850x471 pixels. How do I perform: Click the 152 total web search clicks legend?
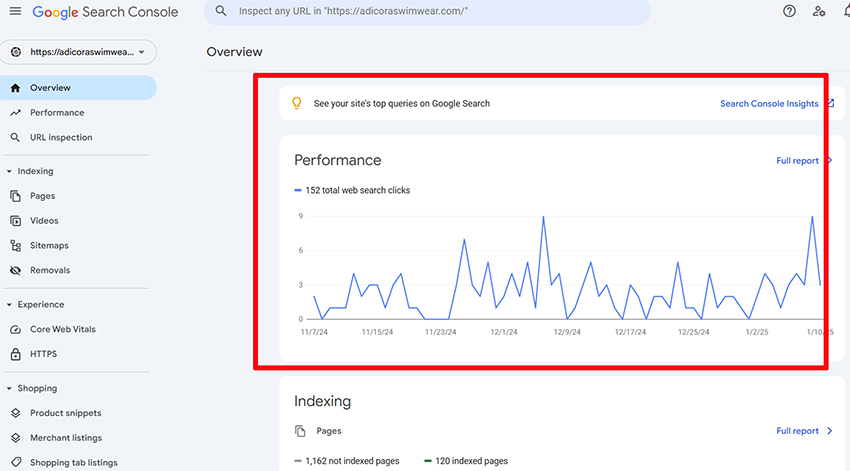[352, 190]
